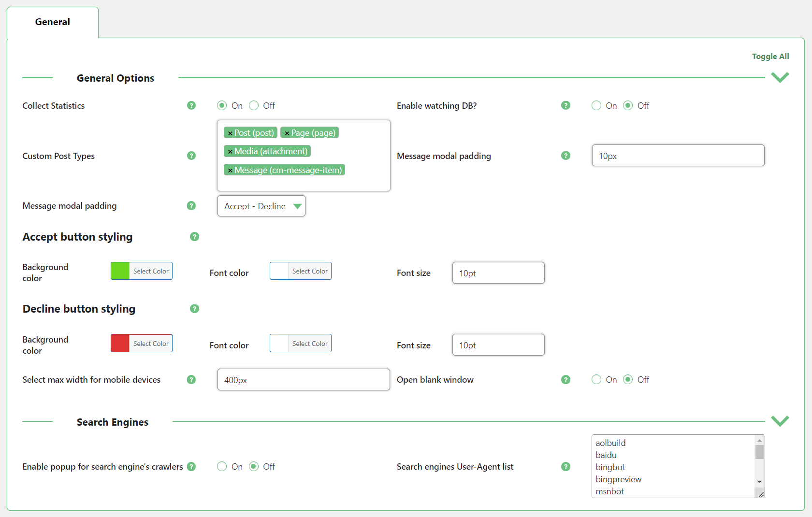Click the green Accept background color swatch

[x=120, y=271]
